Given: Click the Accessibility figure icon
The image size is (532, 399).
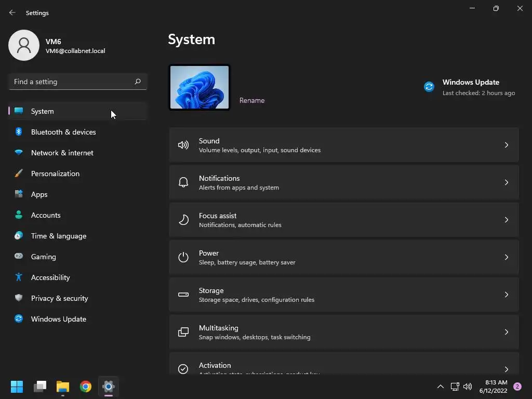Looking at the screenshot, I should pyautogui.click(x=19, y=277).
